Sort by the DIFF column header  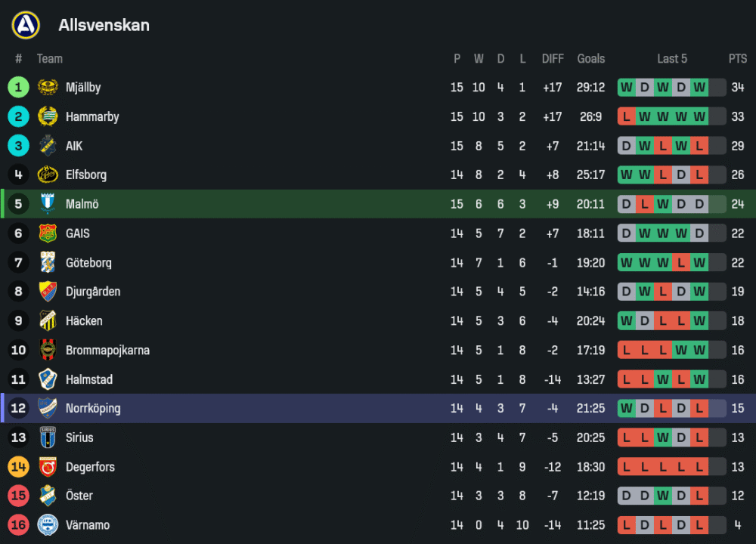(553, 59)
